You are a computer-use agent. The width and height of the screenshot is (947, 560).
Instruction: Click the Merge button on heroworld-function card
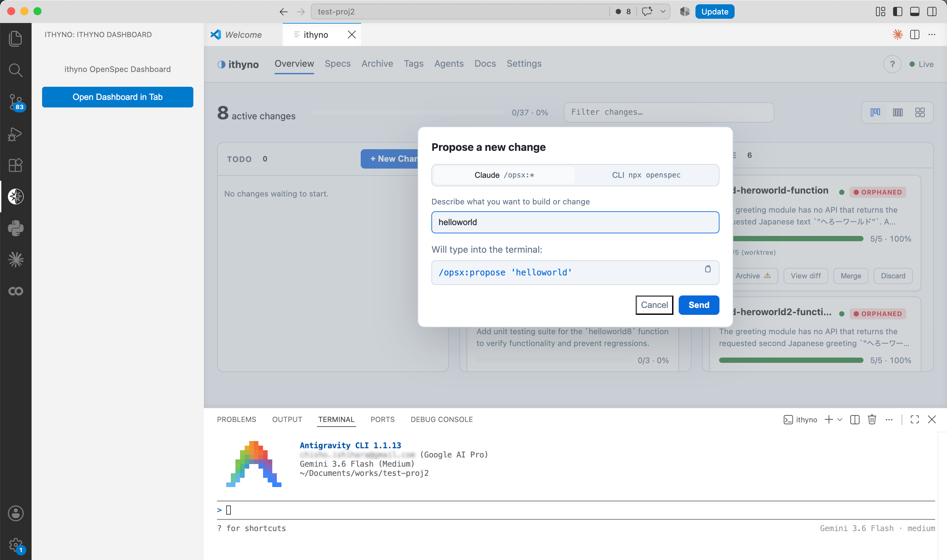point(851,276)
